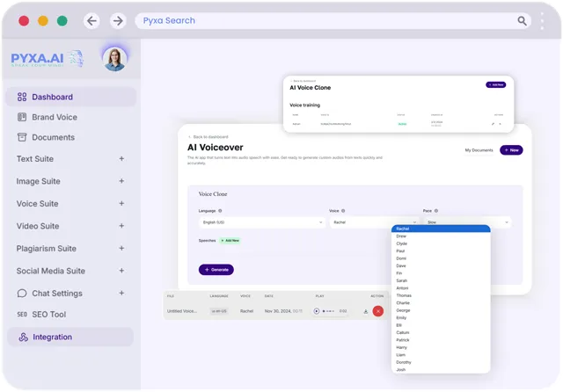Click the magnifier icon in Pyxa Search

click(522, 21)
